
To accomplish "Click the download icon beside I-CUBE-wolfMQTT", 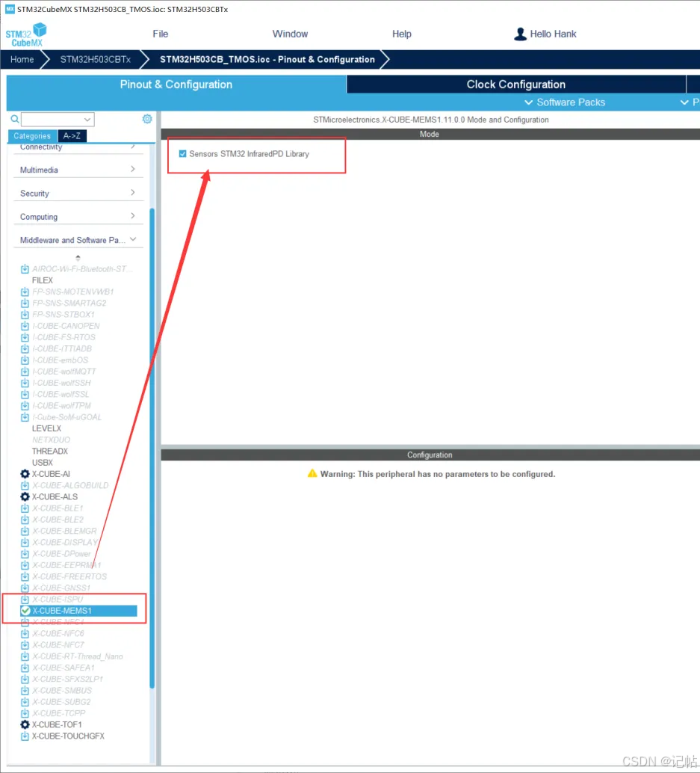I will [x=25, y=372].
